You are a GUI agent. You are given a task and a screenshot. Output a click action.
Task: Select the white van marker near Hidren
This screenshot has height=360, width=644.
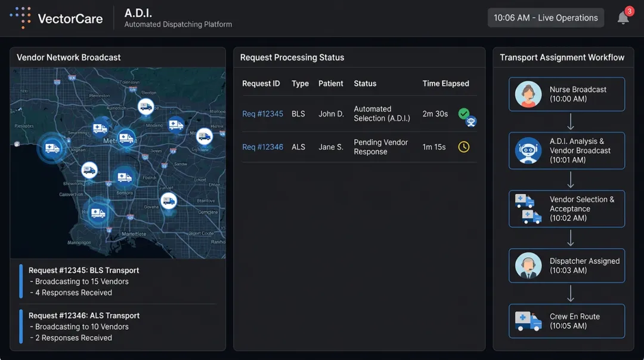[204, 136]
